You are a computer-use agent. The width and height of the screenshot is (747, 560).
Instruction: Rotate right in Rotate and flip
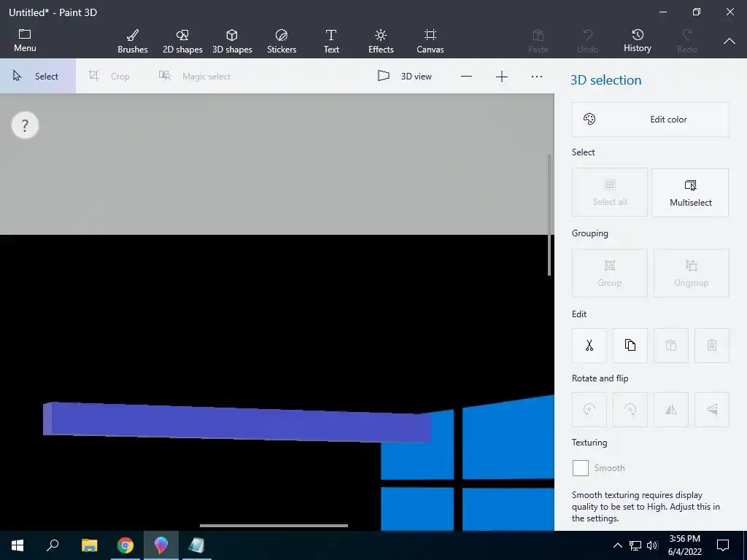pos(630,410)
